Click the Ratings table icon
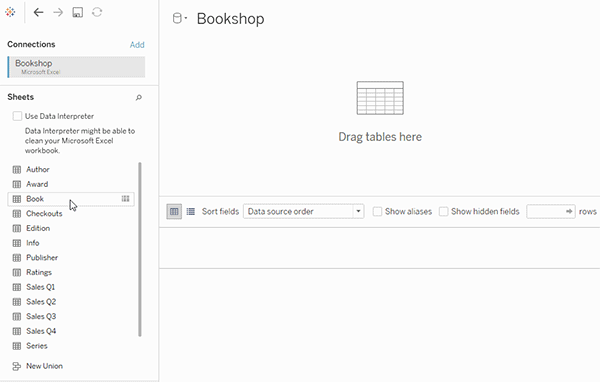The width and height of the screenshot is (600, 382). (17, 273)
